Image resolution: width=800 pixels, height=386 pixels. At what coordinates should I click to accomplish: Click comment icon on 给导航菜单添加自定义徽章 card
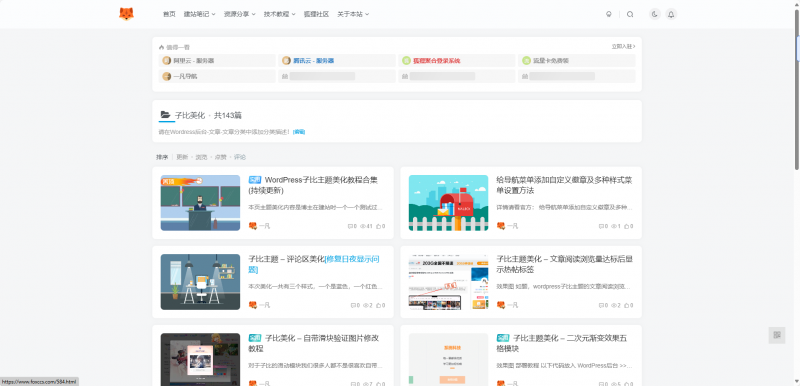[x=602, y=226]
